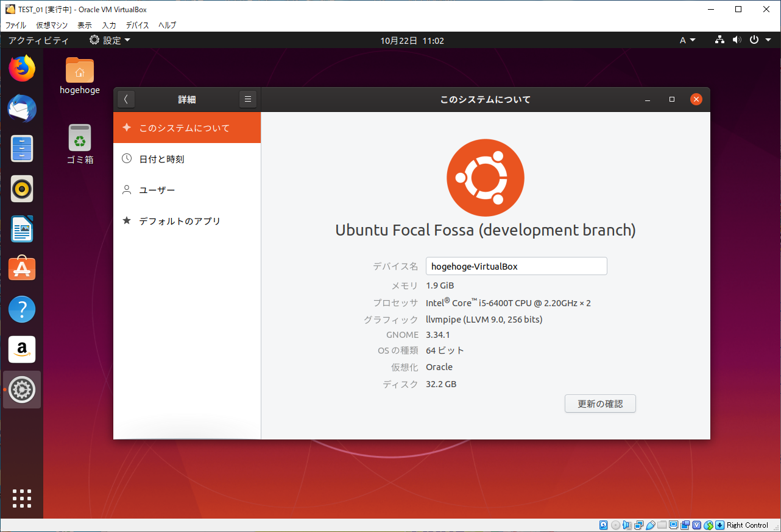Open the 仮想マシン menu
This screenshot has width=781, height=532.
[52, 25]
